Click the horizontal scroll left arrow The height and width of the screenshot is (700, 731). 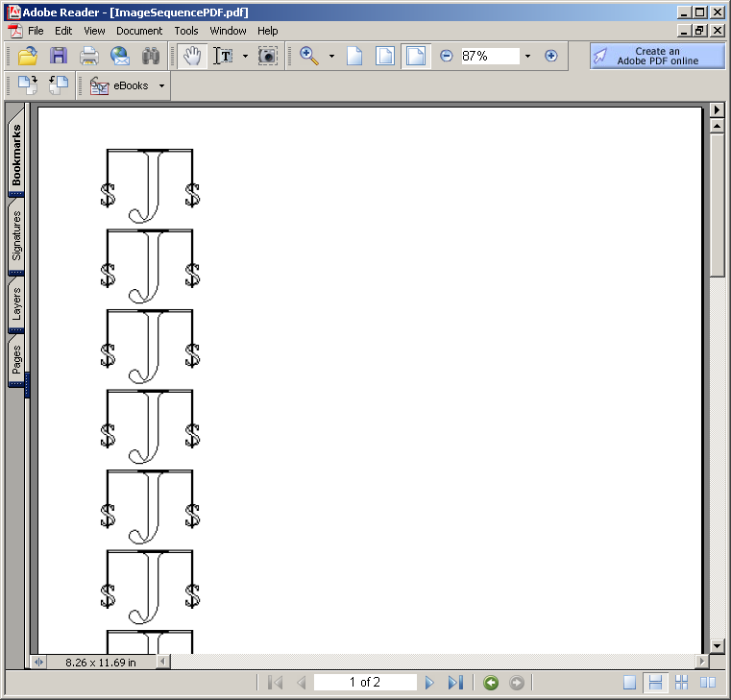(163, 662)
